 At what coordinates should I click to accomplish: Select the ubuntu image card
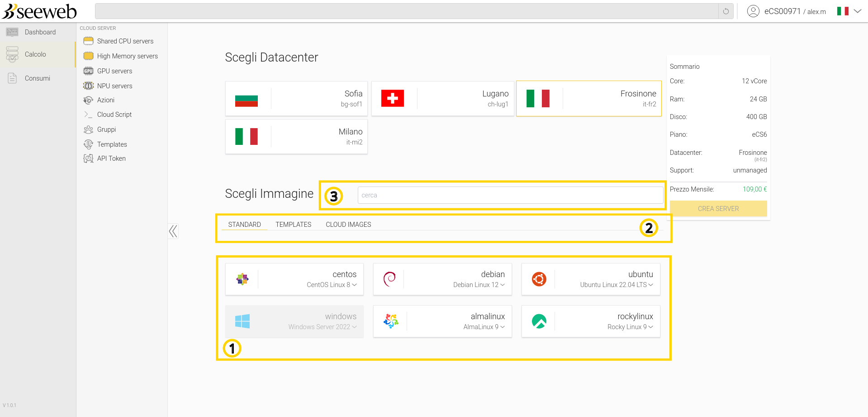pyautogui.click(x=591, y=279)
